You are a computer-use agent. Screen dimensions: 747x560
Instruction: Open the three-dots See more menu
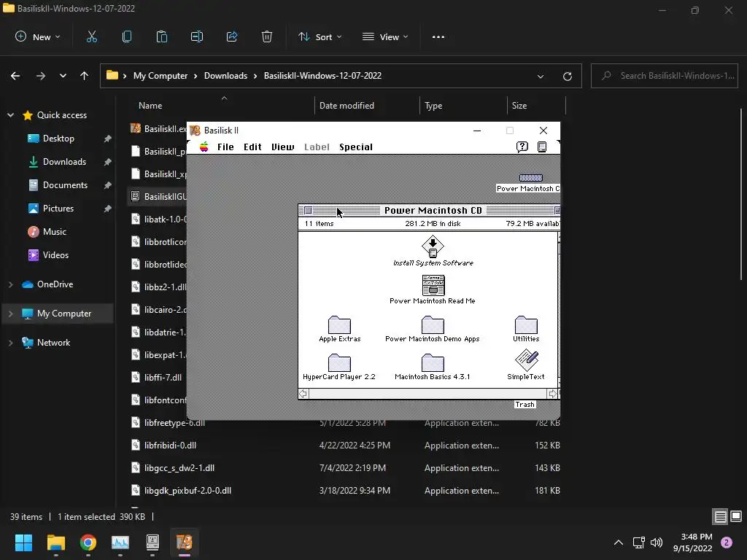(438, 36)
